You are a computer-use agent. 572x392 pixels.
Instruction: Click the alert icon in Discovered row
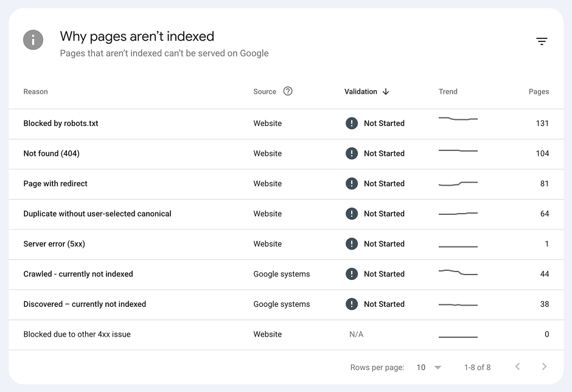pyautogui.click(x=352, y=304)
